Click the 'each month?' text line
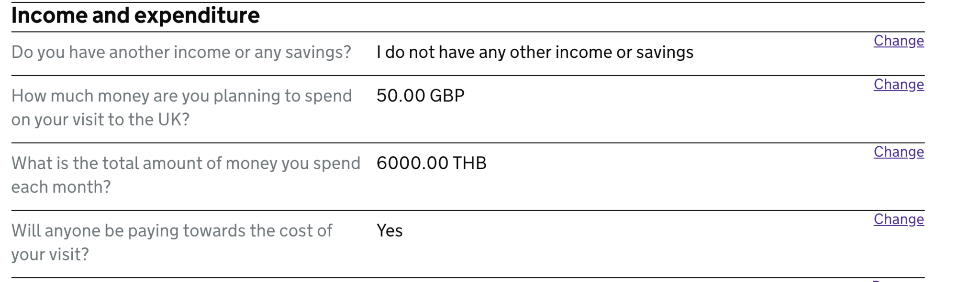 [x=61, y=187]
